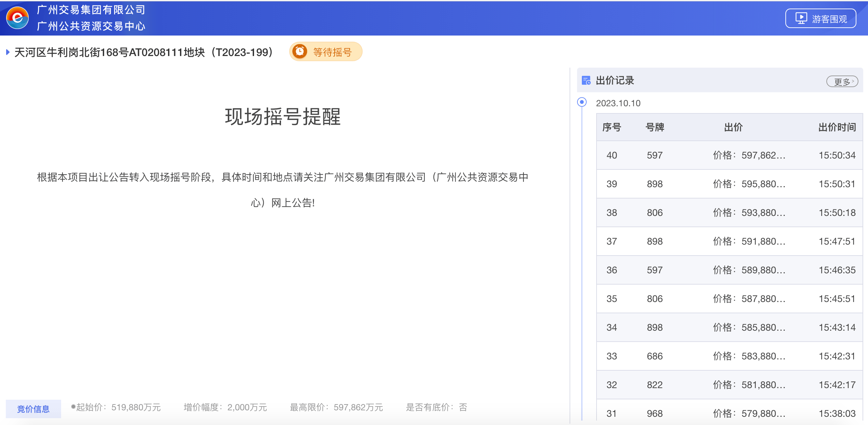
Task: Select the 竞价信息 tab
Action: coord(33,409)
